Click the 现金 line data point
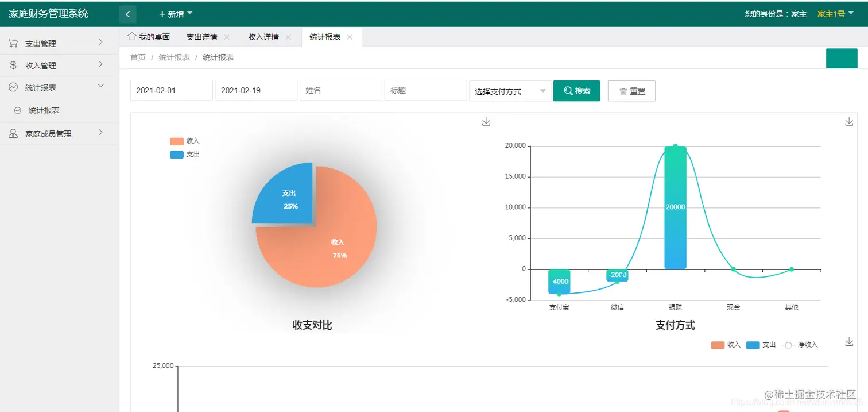Image resolution: width=868 pixels, height=412 pixels. (734, 269)
